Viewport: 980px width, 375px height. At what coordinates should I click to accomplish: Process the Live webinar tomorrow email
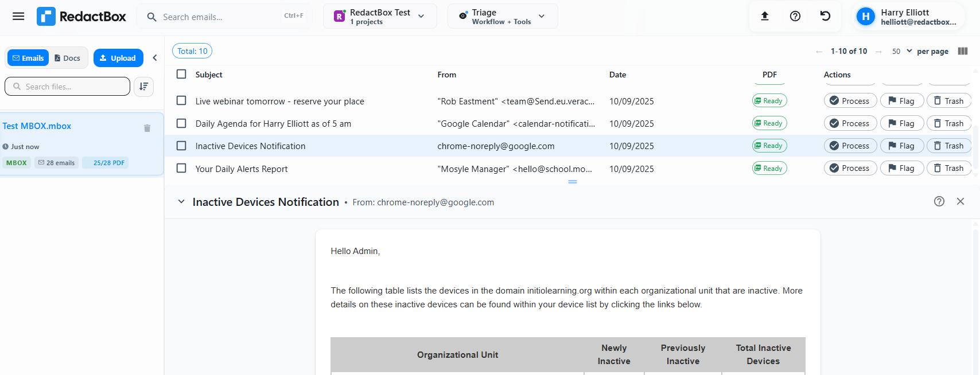(x=850, y=101)
